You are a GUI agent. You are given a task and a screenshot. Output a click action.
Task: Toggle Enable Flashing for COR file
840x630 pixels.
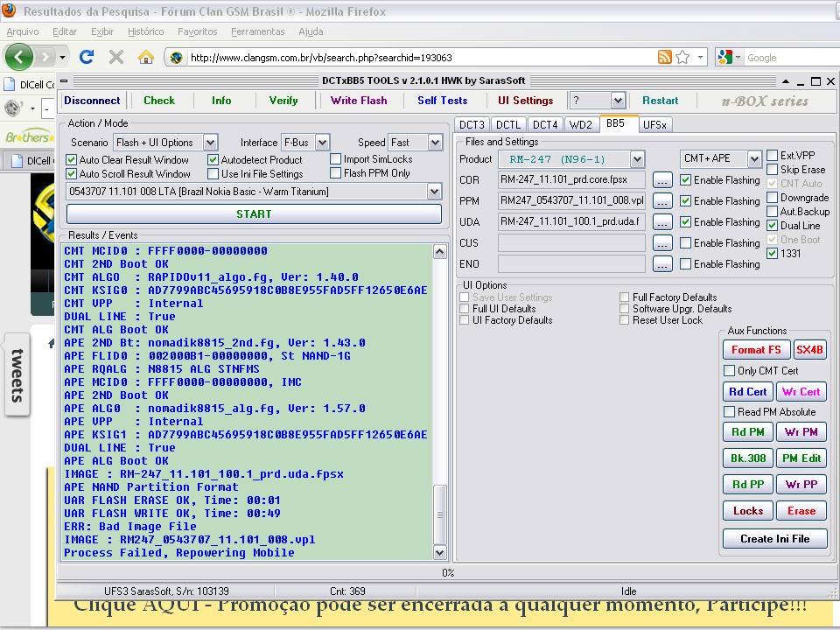click(686, 180)
